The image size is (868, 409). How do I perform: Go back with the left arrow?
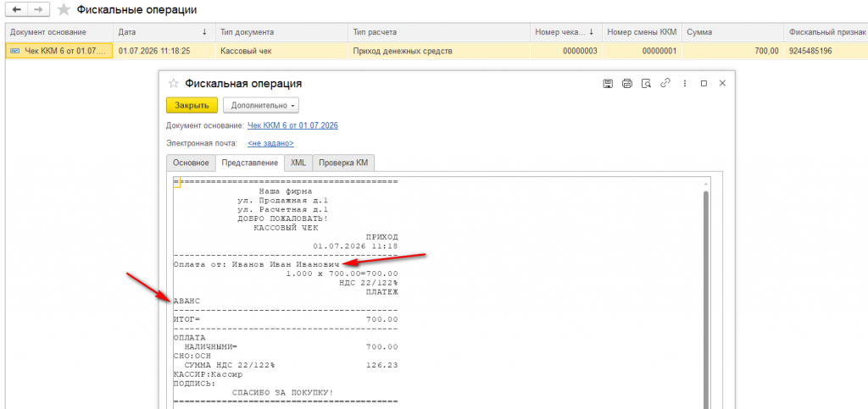[16, 9]
